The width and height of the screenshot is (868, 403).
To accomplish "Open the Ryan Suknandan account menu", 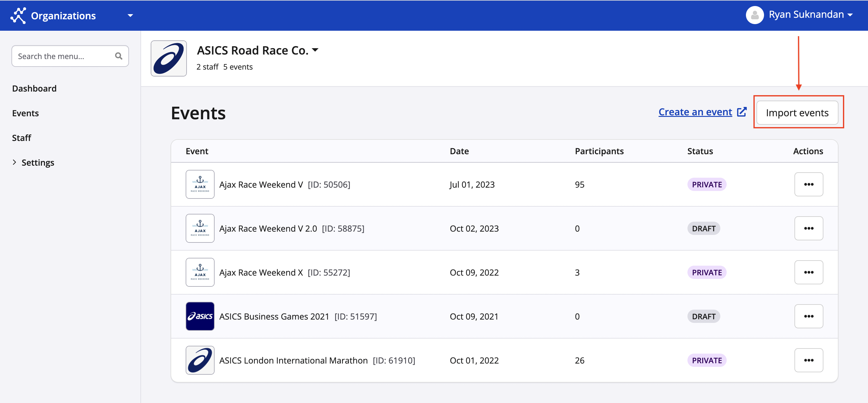I will [811, 15].
